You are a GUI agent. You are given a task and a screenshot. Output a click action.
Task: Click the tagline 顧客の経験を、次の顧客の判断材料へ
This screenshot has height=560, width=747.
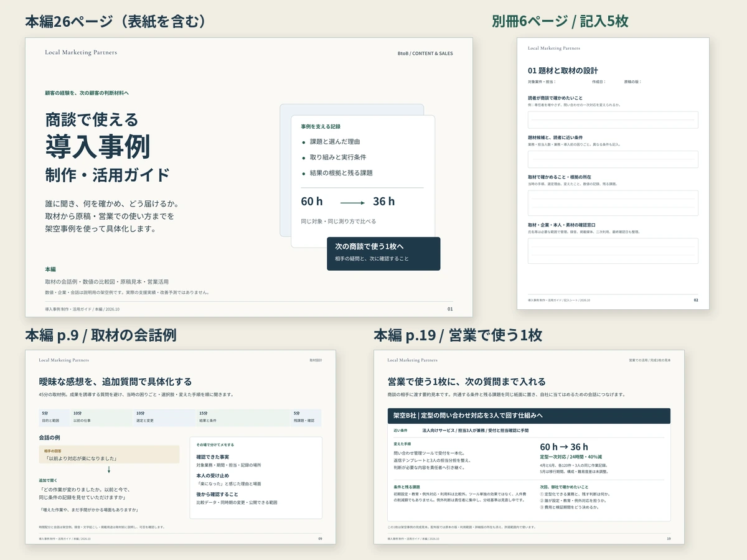click(87, 93)
